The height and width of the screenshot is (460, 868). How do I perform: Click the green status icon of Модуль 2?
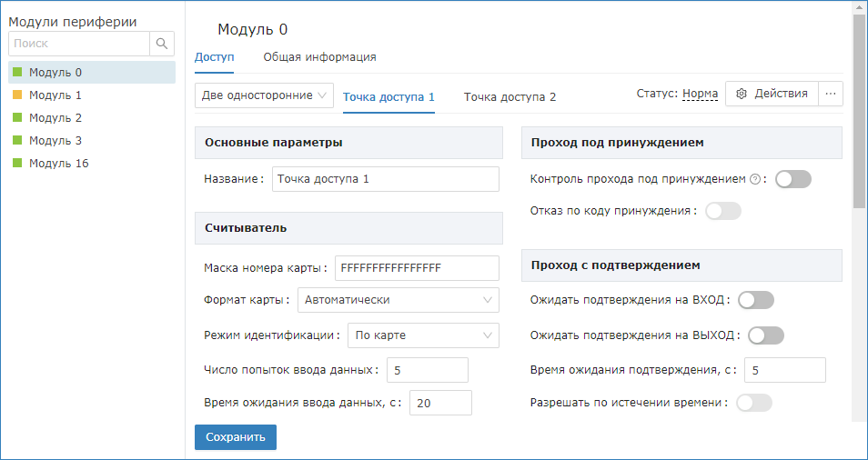point(17,117)
